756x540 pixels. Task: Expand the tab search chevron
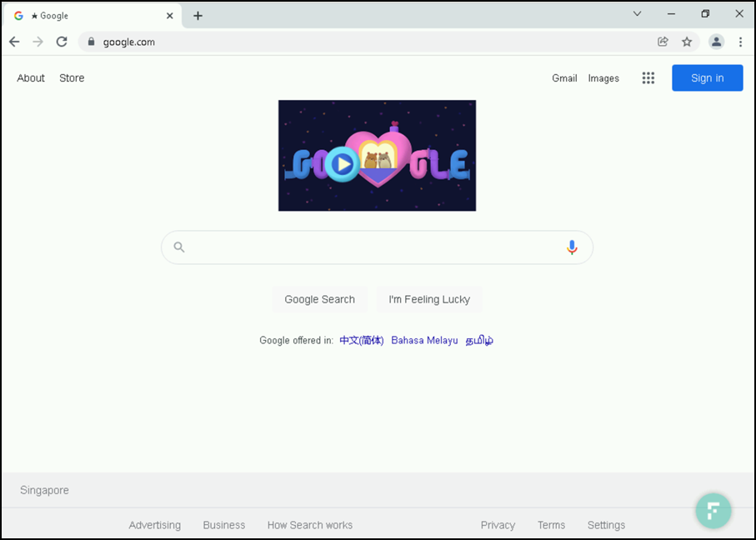637,14
